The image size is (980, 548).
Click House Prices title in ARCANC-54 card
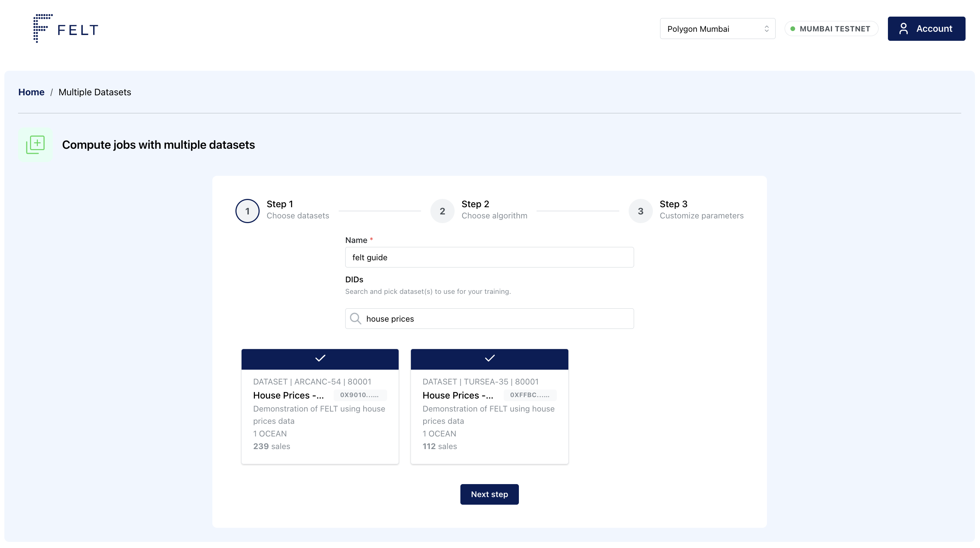289,395
